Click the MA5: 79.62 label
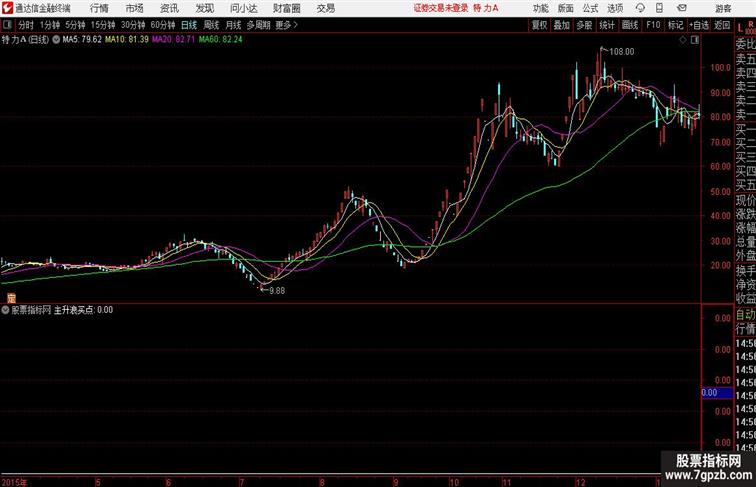756x487 pixels. pos(82,40)
